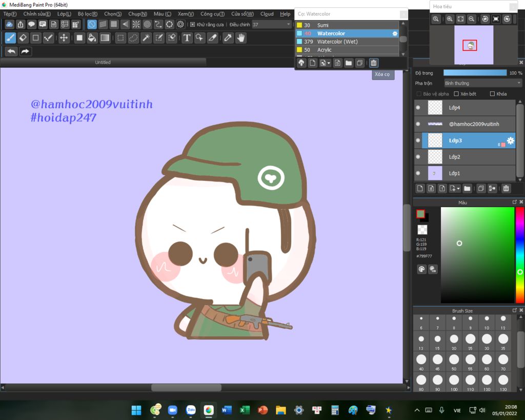Screen dimensions: 525x420
Task: Click the Undo arrow
Action: [11, 52]
